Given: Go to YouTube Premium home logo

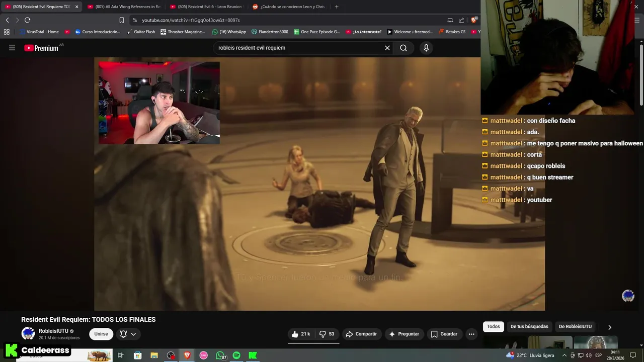Looking at the screenshot, I should tap(42, 48).
